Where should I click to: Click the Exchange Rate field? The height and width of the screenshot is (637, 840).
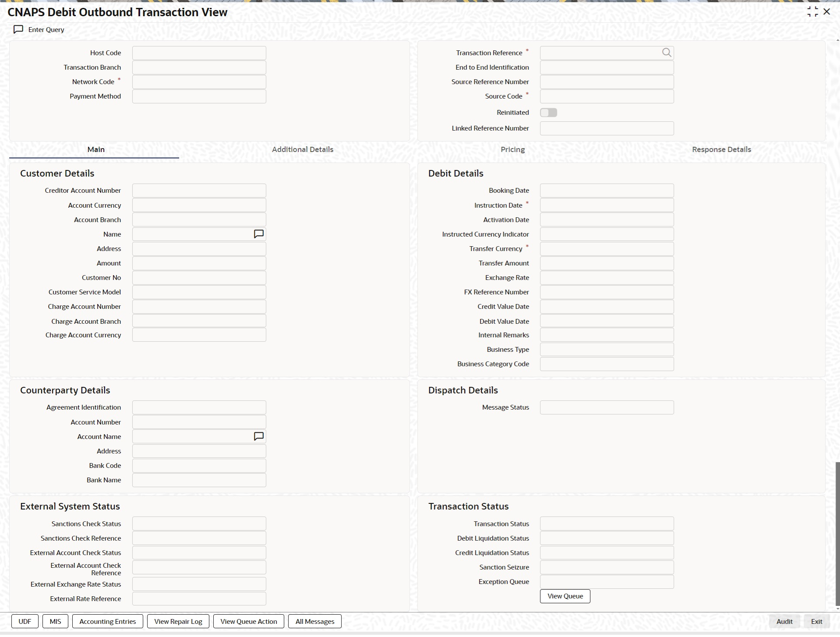[607, 278]
